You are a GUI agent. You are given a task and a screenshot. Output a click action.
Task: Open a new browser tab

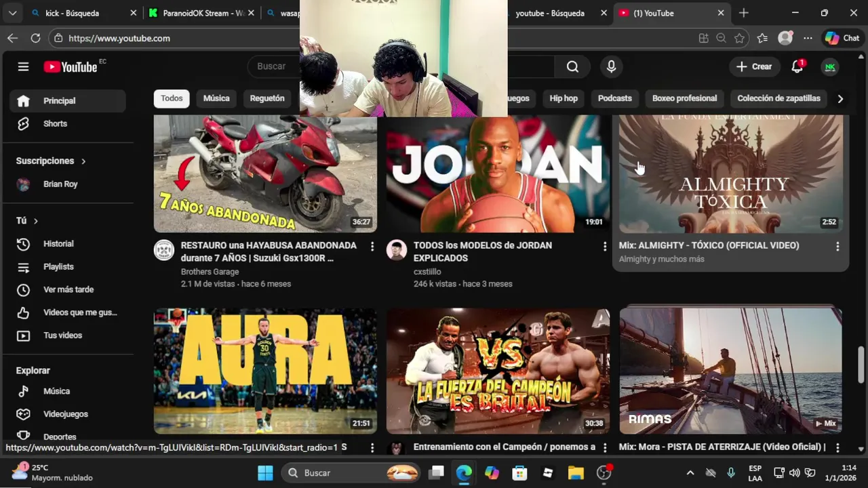[x=744, y=13]
